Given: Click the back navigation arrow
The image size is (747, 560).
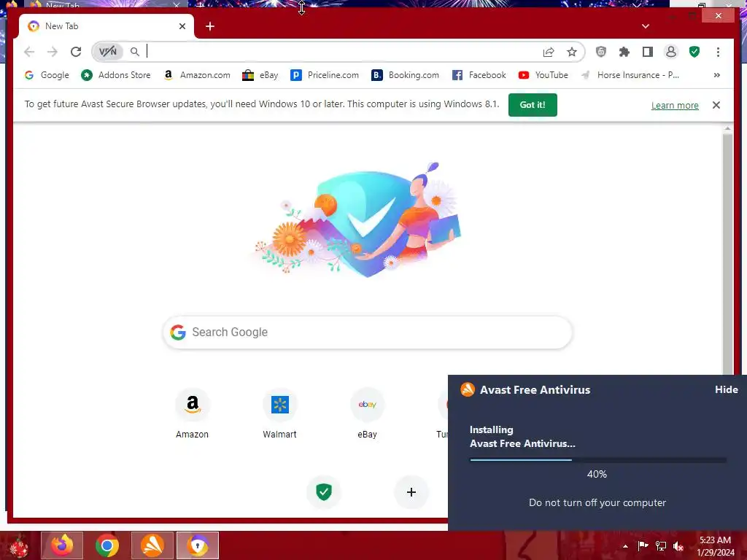Looking at the screenshot, I should [x=29, y=52].
